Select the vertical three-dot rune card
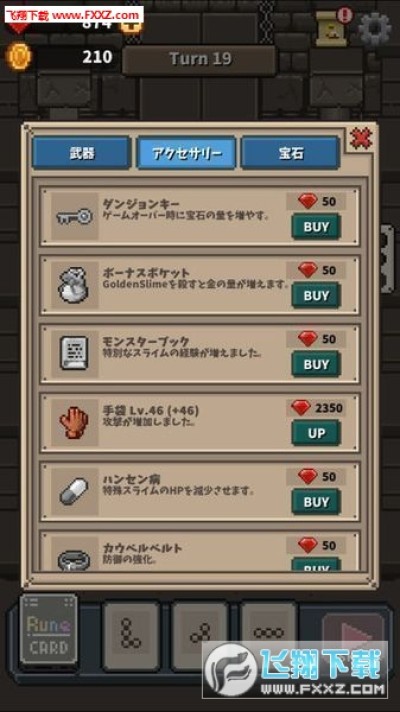Image resolution: width=400 pixels, height=712 pixels. [x=131, y=634]
